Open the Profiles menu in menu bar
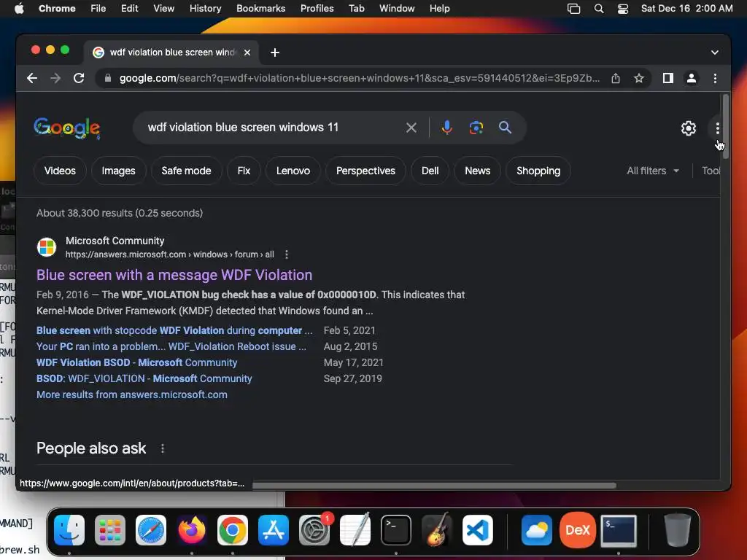This screenshot has height=560, width=747. coord(317,9)
